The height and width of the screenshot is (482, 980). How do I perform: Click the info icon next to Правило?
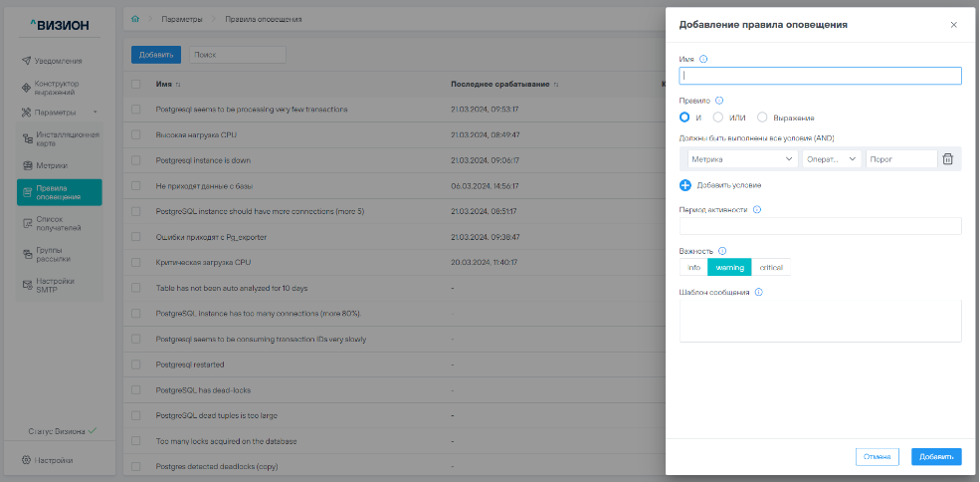point(719,100)
